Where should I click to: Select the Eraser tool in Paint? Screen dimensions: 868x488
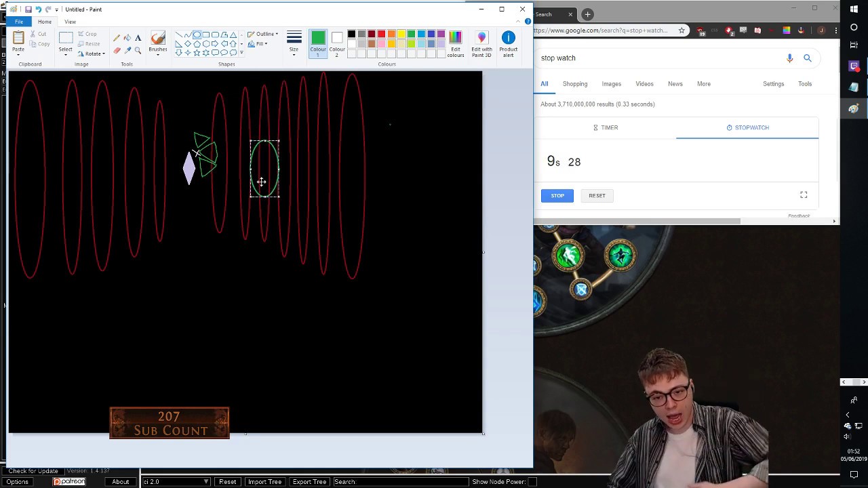click(117, 50)
